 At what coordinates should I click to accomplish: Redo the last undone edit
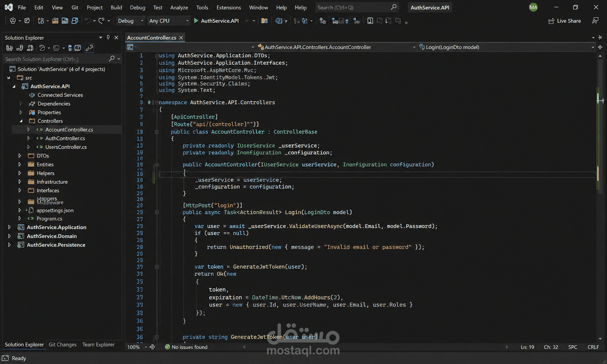pos(102,21)
